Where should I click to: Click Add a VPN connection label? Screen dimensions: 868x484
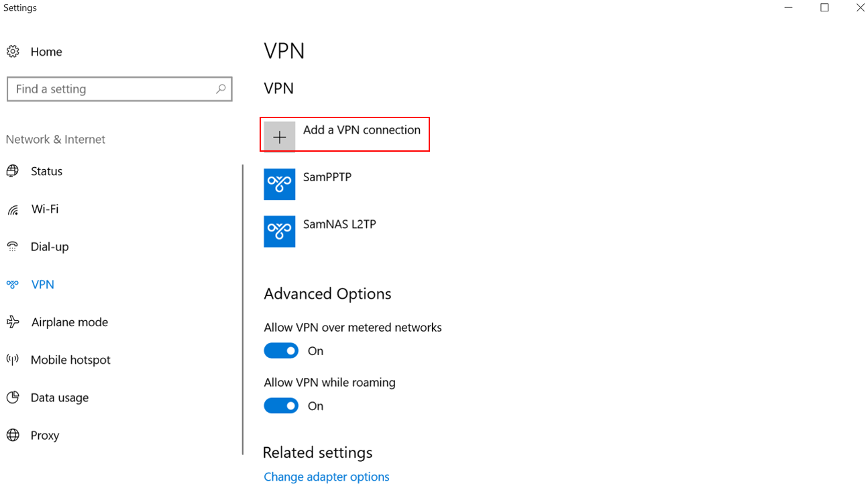(362, 130)
